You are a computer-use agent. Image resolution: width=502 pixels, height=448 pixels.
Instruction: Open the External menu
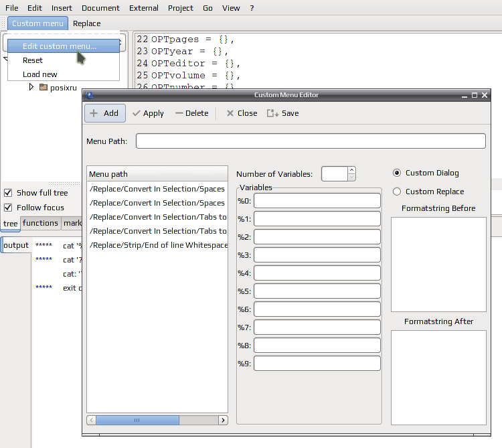click(x=144, y=8)
